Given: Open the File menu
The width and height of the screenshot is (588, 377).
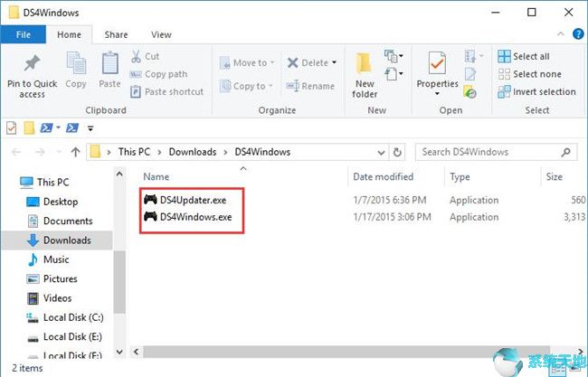Looking at the screenshot, I should (x=24, y=34).
